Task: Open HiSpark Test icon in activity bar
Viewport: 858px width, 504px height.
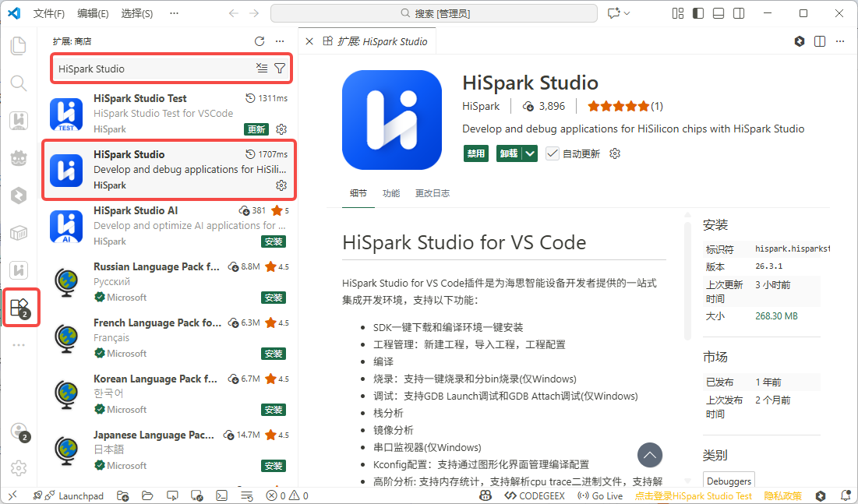Action: pyautogui.click(x=19, y=121)
